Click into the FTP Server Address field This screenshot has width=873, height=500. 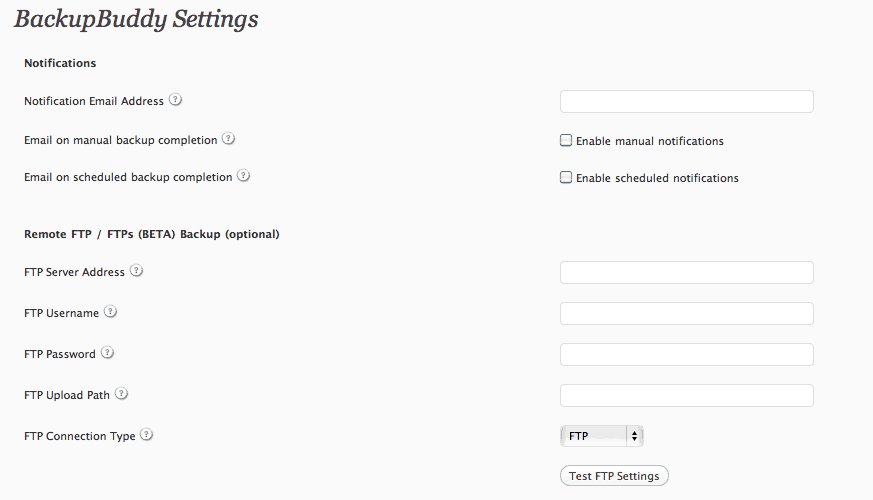[686, 272]
